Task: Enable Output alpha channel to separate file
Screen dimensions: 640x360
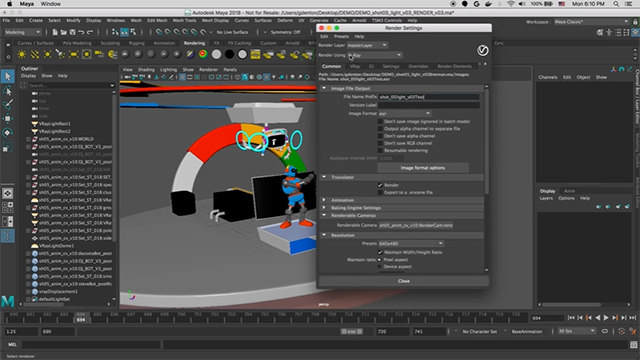Action: [380, 129]
